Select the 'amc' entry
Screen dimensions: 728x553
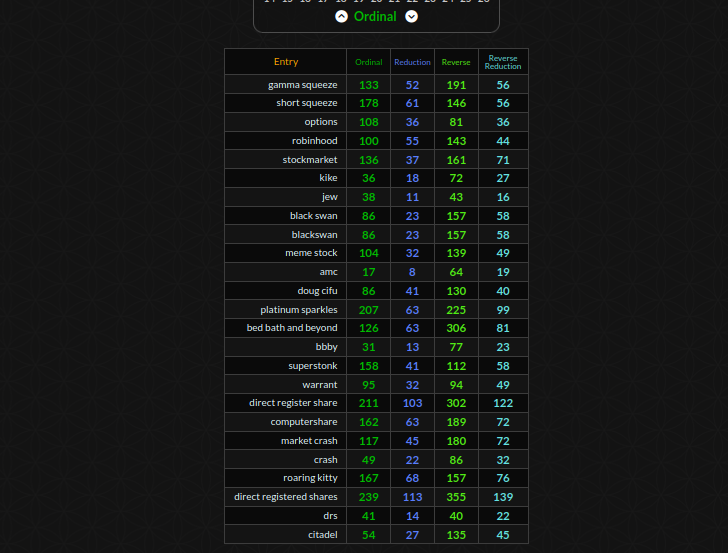329,272
